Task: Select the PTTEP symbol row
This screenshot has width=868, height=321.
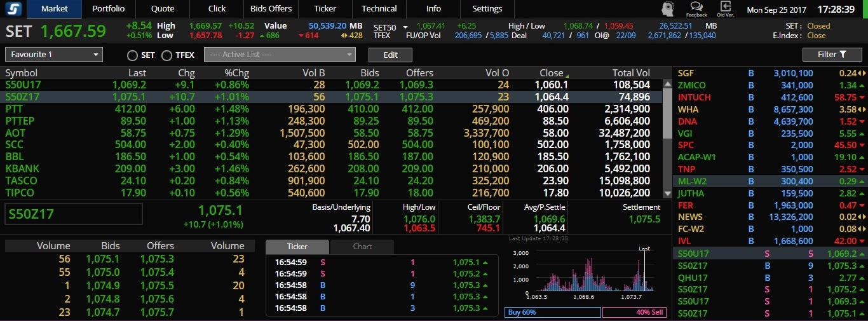Action: point(331,121)
